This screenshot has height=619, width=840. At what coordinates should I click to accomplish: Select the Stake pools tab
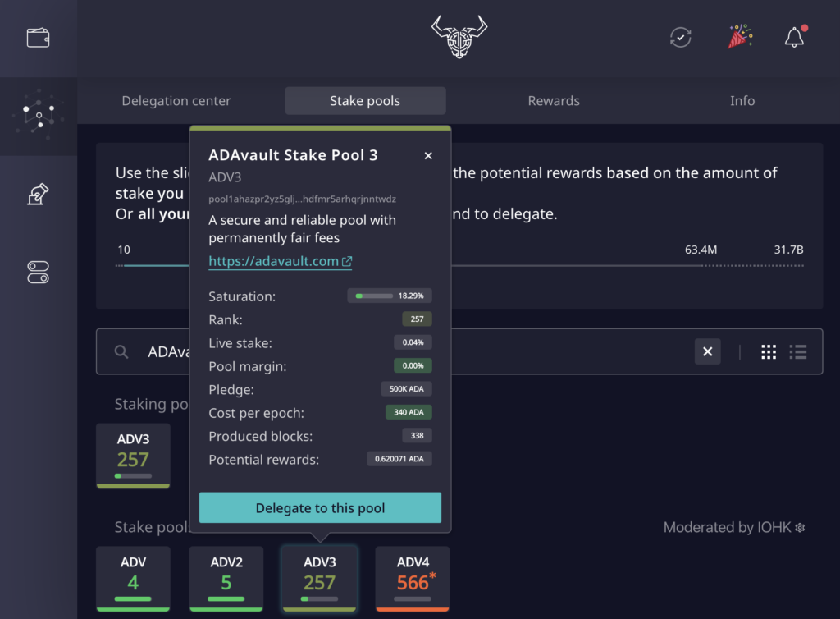(x=365, y=101)
